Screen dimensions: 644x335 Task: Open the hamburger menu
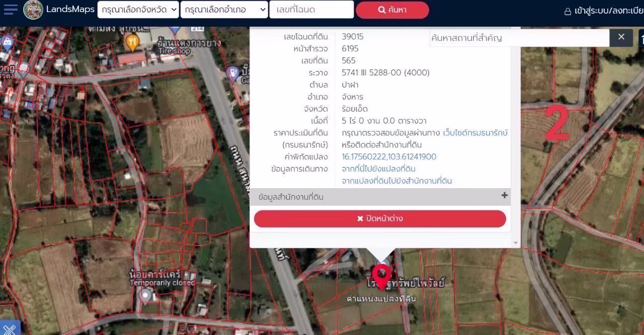point(11,10)
